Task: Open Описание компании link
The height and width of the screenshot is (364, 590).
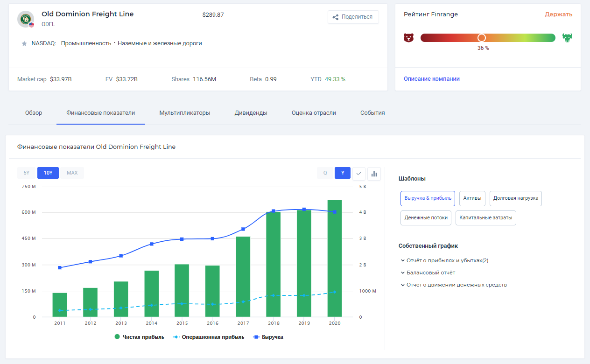Action: (432, 79)
